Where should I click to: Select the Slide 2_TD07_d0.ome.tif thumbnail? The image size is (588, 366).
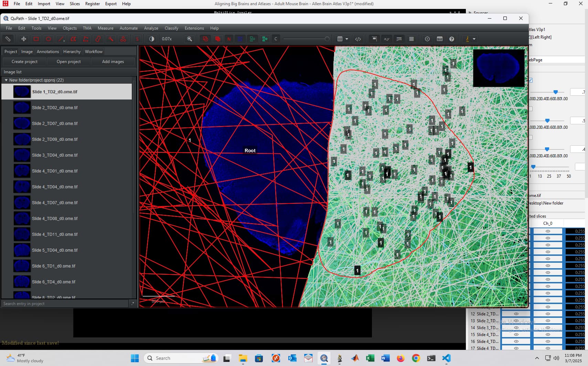click(x=22, y=123)
